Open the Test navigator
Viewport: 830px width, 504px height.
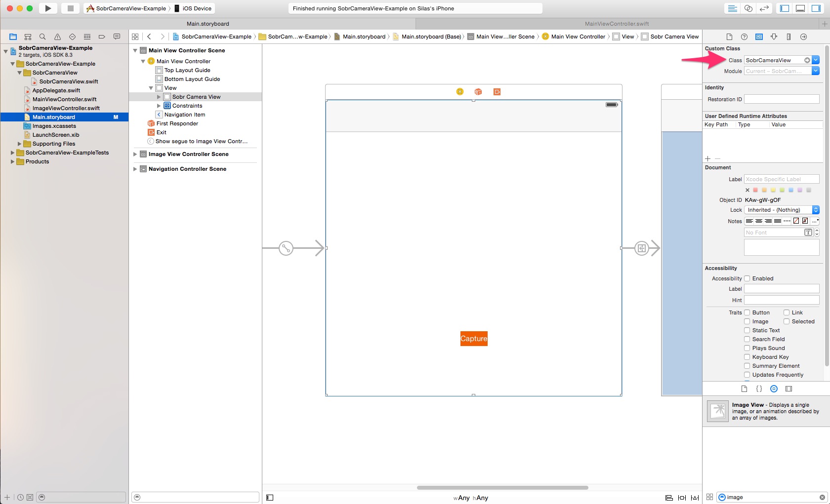tap(72, 37)
